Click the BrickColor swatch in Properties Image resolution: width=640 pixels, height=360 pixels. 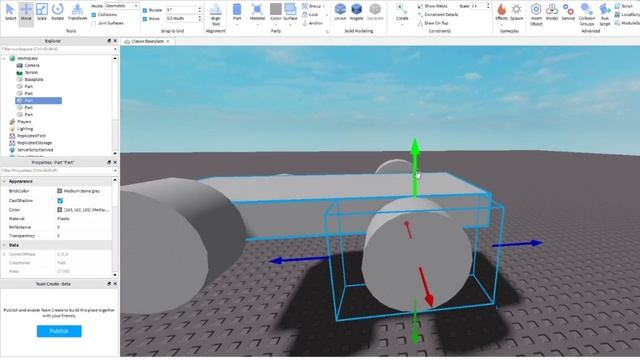60,191
